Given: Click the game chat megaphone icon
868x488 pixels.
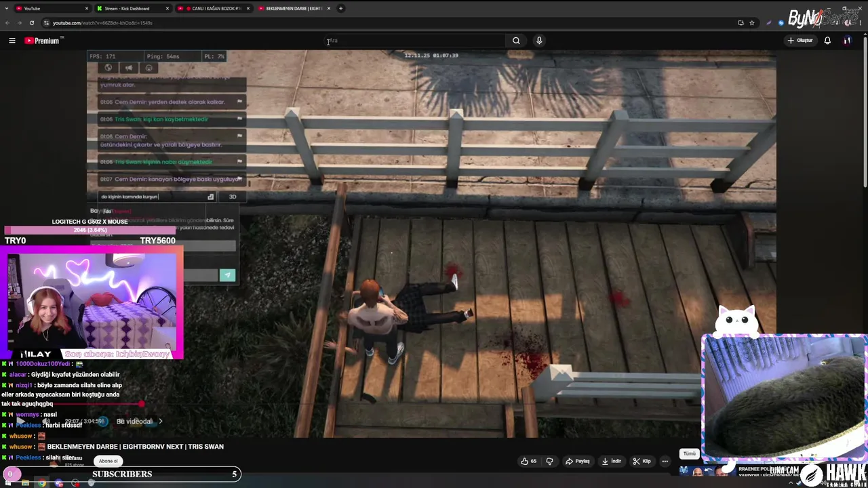Looking at the screenshot, I should 128,68.
